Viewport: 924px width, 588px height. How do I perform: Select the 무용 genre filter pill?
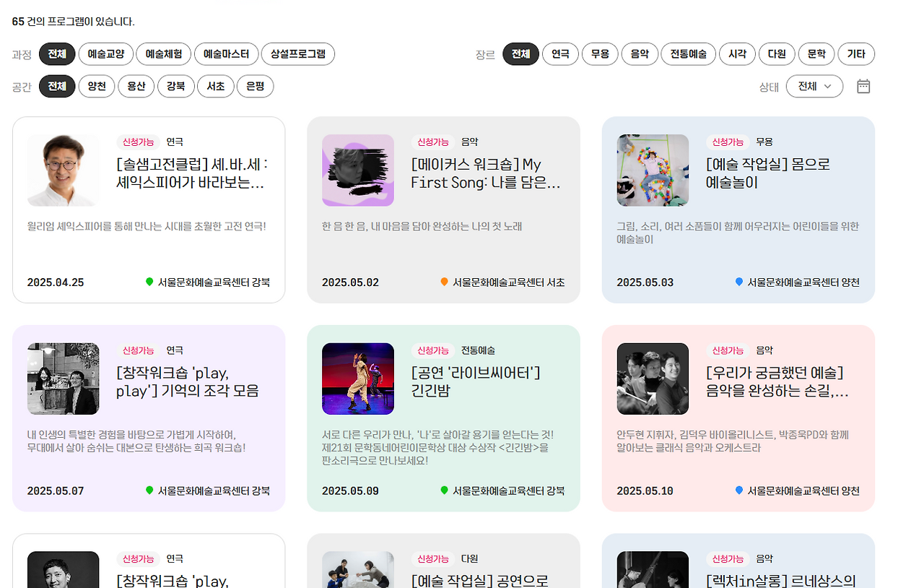pos(600,54)
